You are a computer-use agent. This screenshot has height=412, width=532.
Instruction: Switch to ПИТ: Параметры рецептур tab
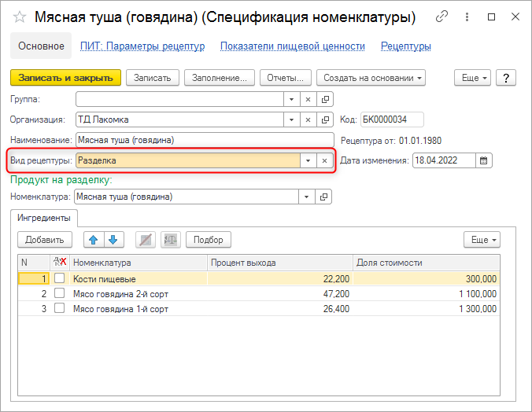click(142, 46)
